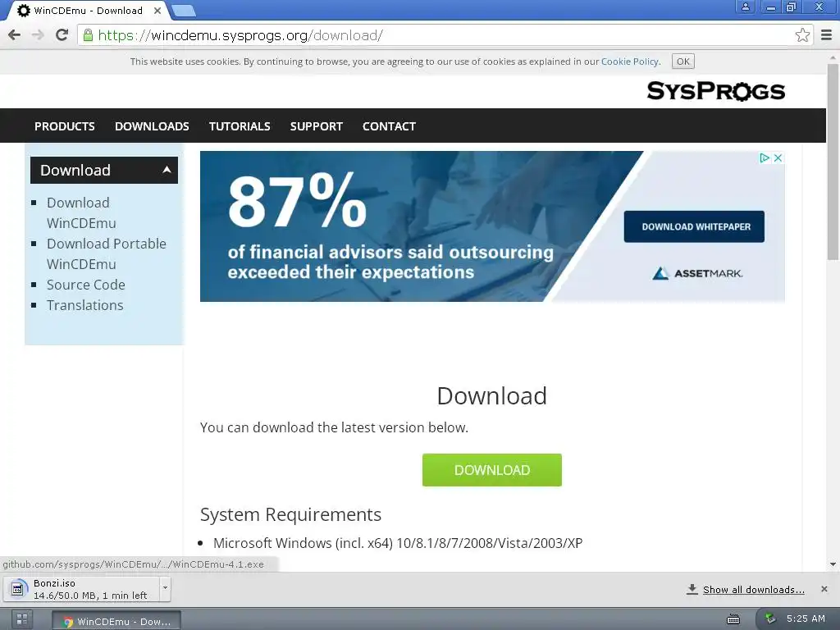Viewport: 840px width, 630px height.
Task: Open the Chrome hamburger menu
Action: click(827, 35)
